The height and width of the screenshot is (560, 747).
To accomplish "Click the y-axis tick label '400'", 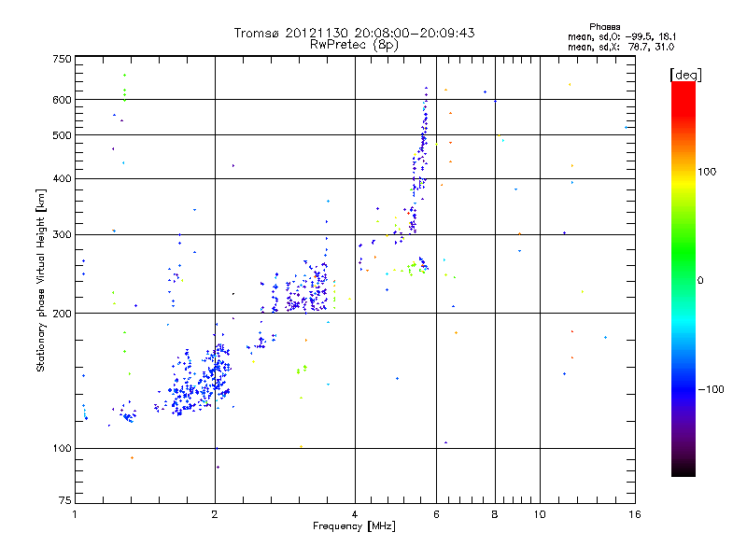I will 62,179.
